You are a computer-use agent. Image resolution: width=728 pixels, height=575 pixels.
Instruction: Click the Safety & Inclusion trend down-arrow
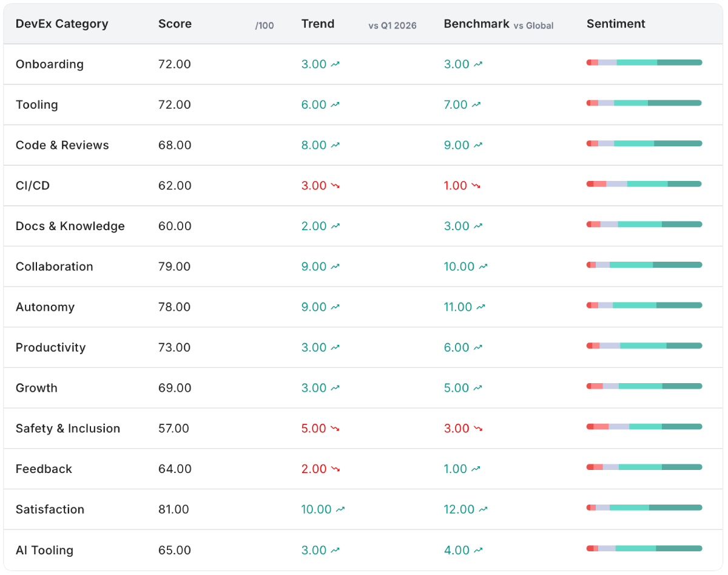coord(335,429)
